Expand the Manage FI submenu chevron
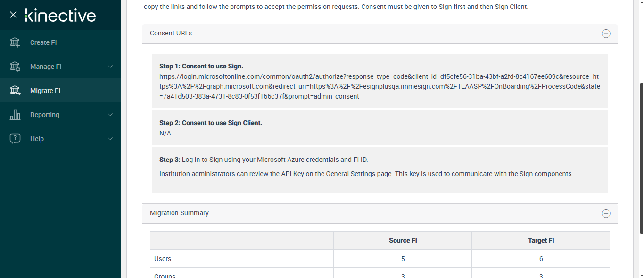Image resolution: width=644 pixels, height=278 pixels. (x=110, y=67)
